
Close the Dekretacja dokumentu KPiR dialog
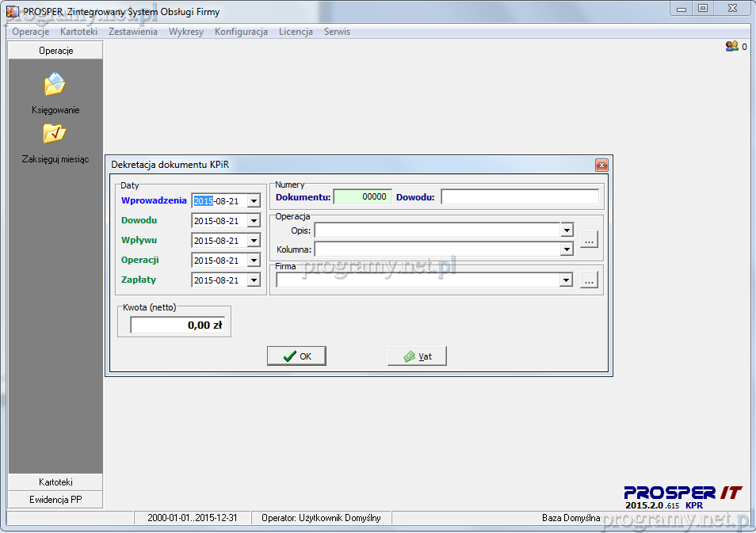point(601,165)
